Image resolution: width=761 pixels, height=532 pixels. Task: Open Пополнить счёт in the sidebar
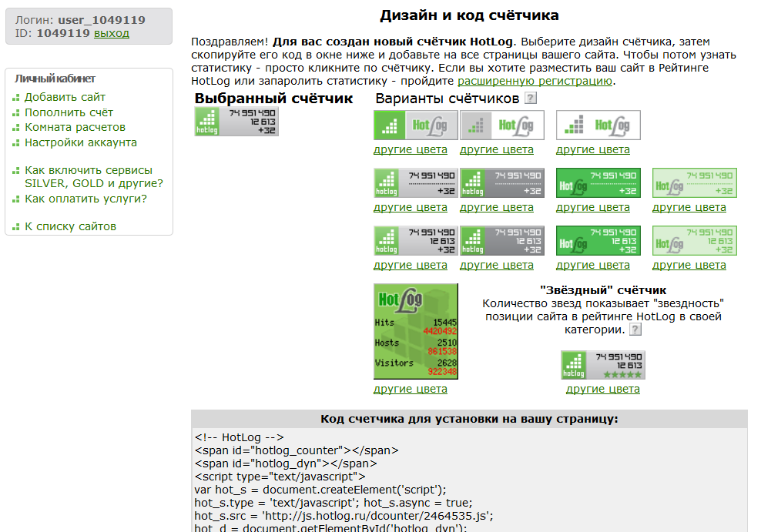pyautogui.click(x=69, y=112)
